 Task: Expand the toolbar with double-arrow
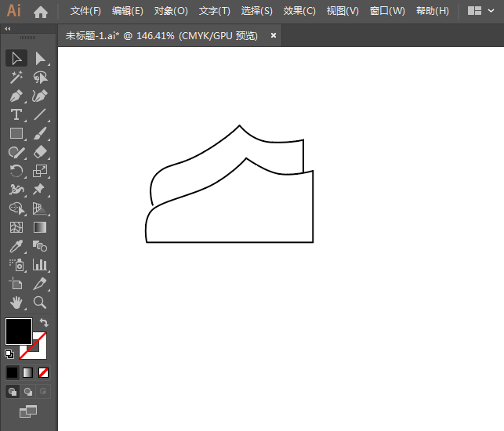click(8, 28)
